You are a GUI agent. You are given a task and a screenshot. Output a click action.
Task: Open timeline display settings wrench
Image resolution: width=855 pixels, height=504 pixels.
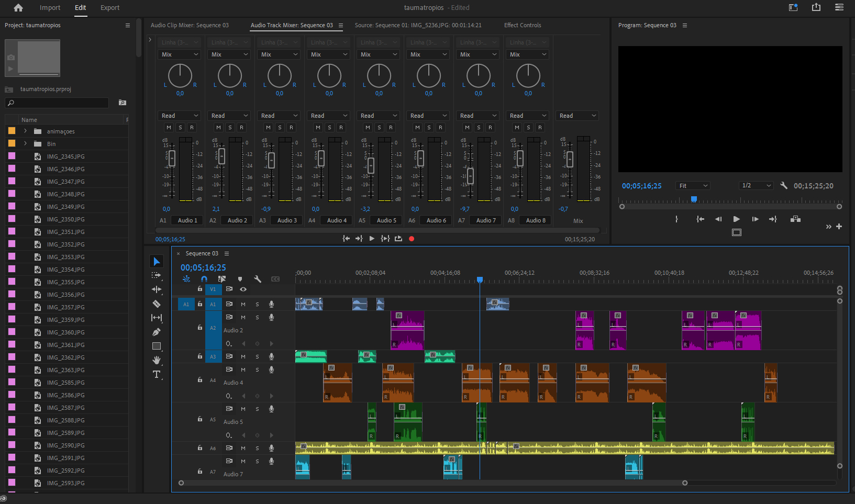258,279
